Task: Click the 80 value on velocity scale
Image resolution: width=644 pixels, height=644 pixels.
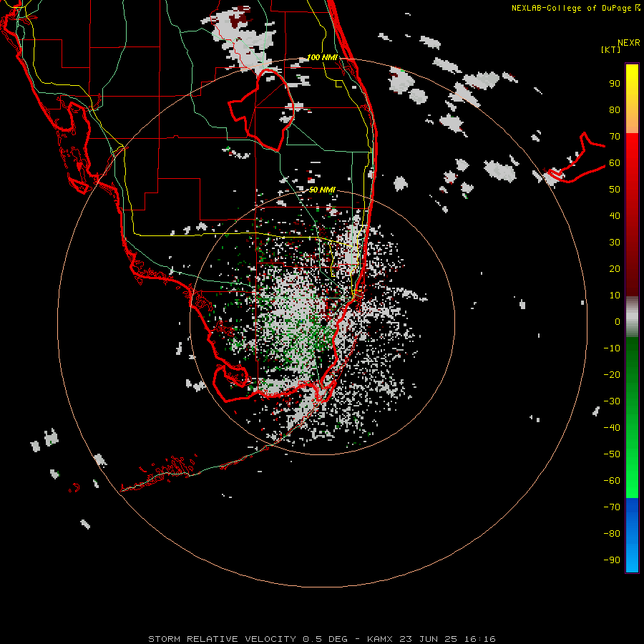Action: [x=615, y=110]
